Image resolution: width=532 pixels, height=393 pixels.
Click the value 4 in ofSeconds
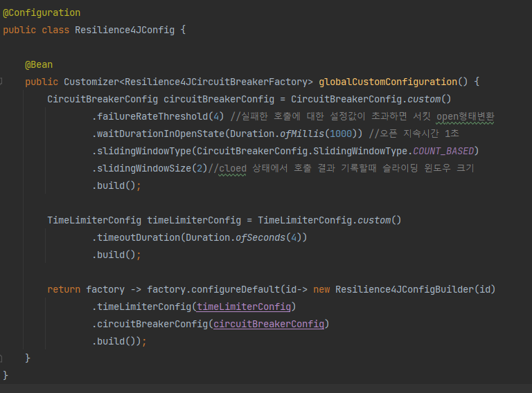(294, 237)
